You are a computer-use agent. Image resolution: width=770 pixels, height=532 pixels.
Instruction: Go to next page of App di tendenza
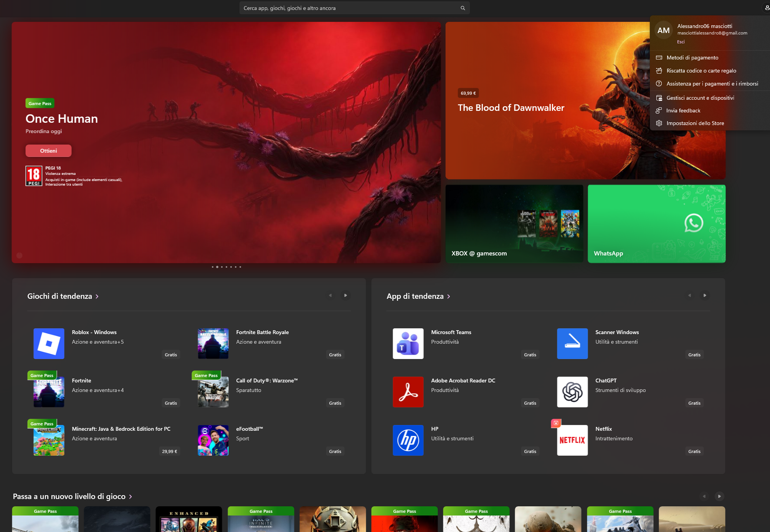coord(705,295)
